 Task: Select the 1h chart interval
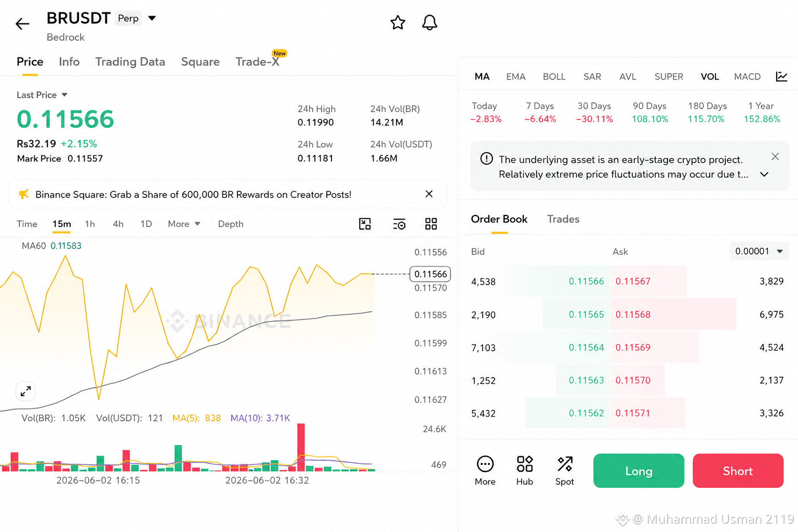90,224
